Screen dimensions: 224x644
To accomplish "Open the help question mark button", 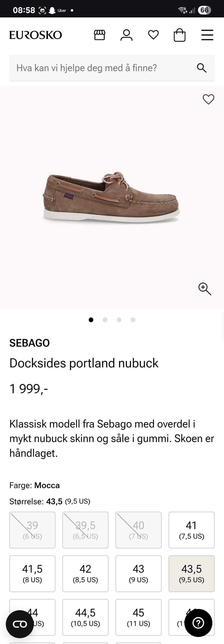I will click(198, 623).
